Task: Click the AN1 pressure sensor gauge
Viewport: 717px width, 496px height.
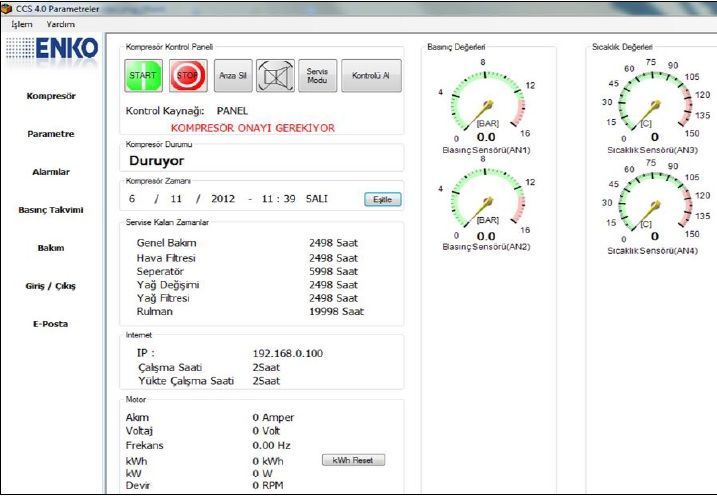Action: [486, 105]
